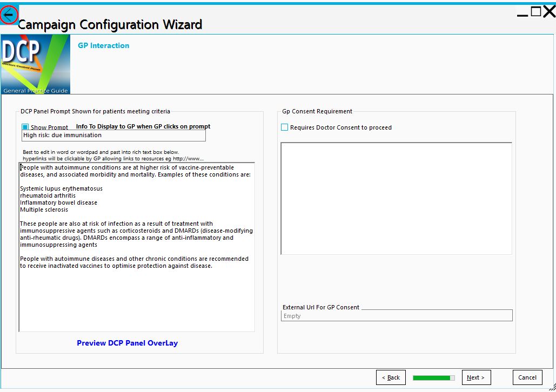Enable Requires Doctor Consent to proceed

pyautogui.click(x=285, y=127)
